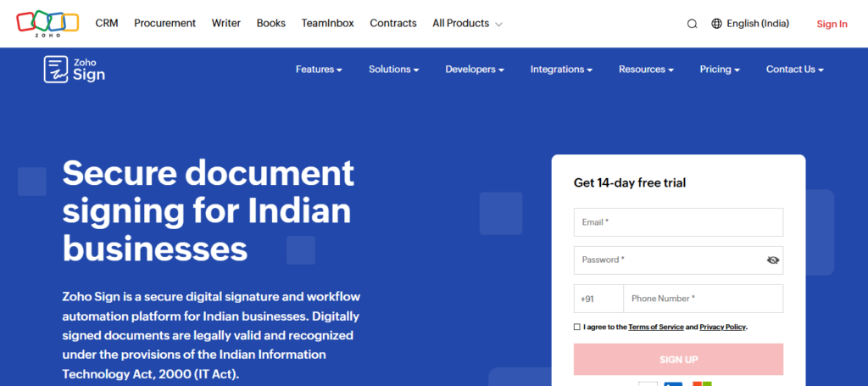Open the Integrations dropdown

pos(561,70)
